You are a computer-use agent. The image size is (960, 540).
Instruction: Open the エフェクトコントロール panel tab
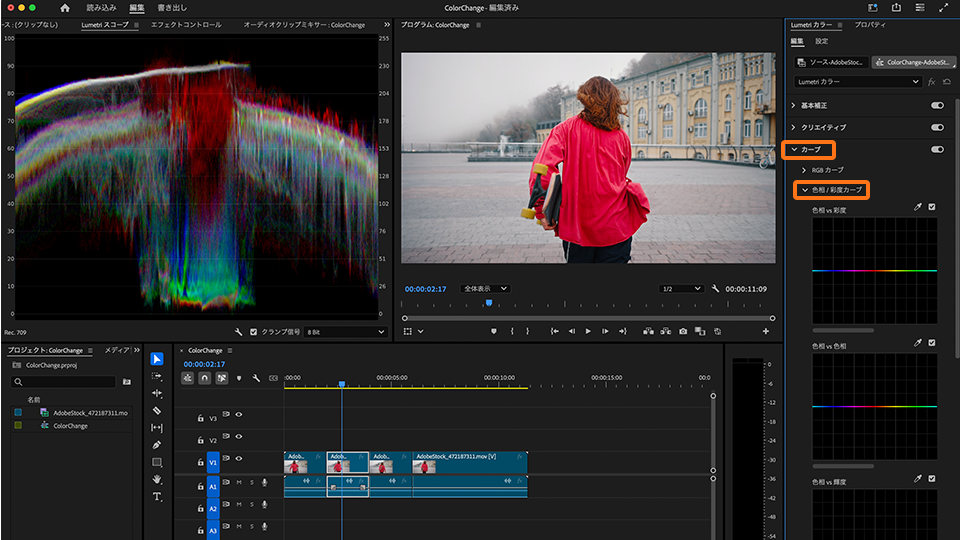[186, 24]
